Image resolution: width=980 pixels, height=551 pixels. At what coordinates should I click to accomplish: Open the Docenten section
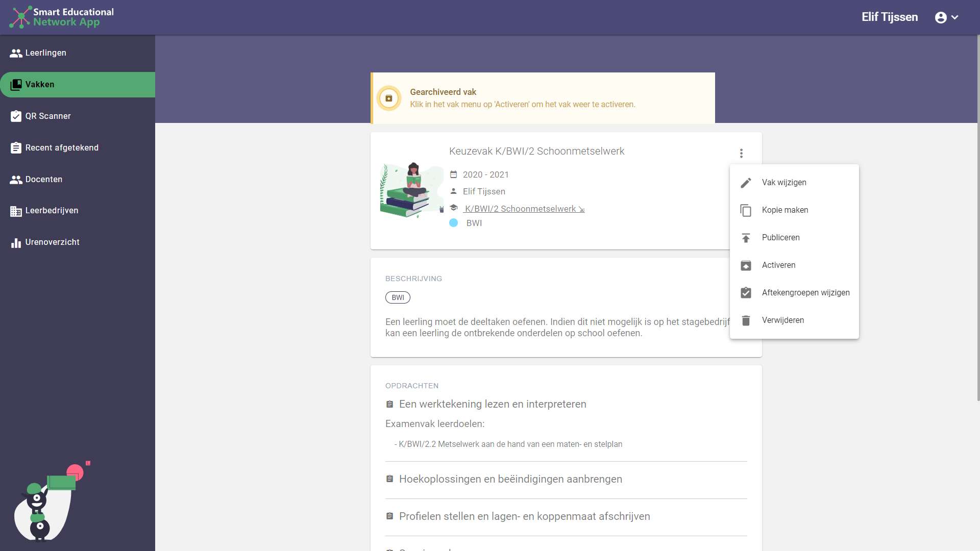click(x=78, y=180)
